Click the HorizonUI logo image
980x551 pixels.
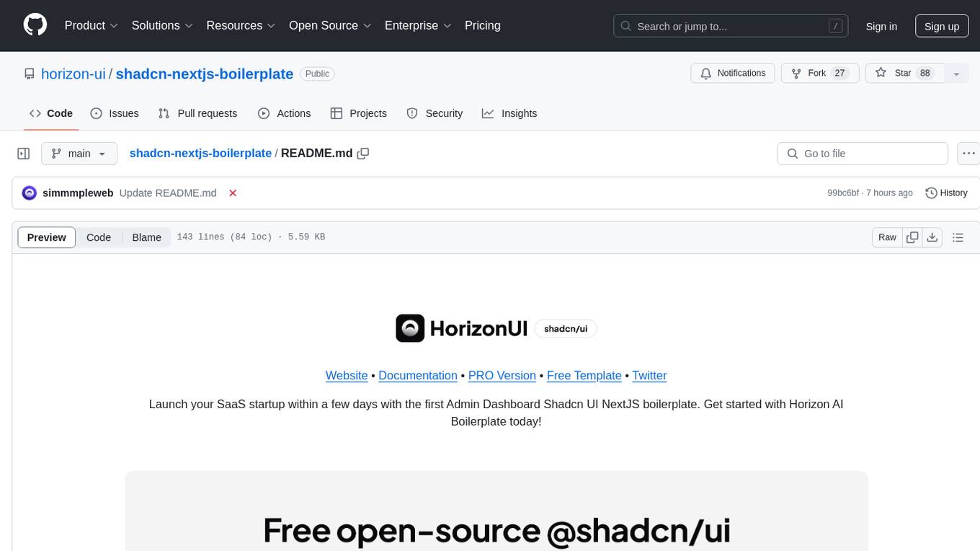pos(496,328)
